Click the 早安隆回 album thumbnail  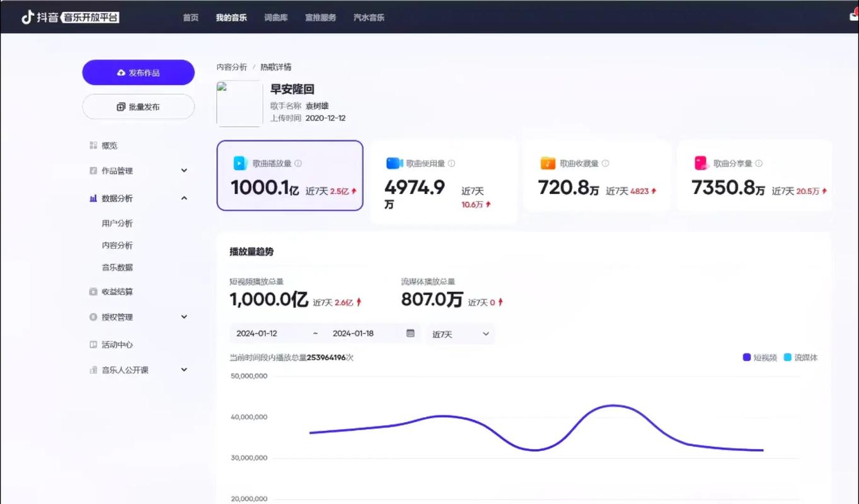239,103
